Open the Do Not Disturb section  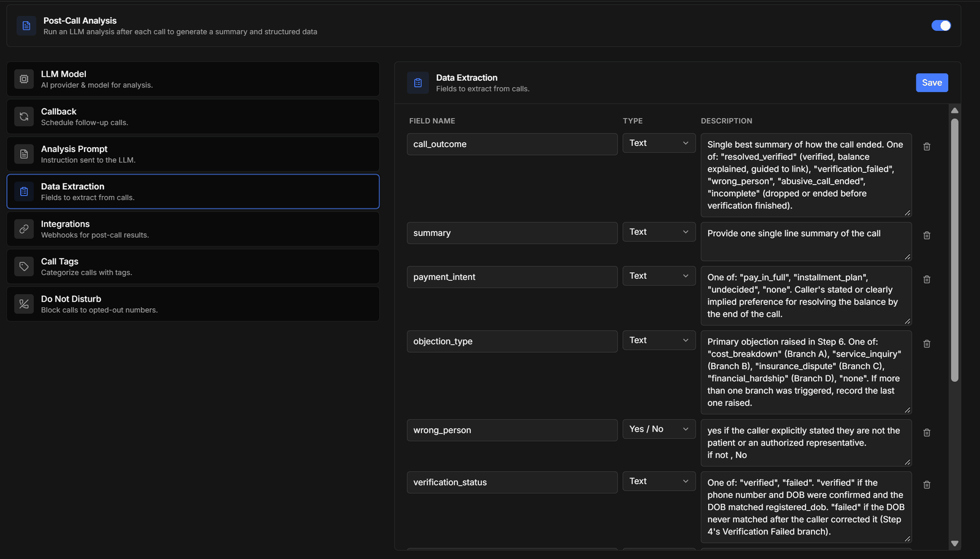193,303
